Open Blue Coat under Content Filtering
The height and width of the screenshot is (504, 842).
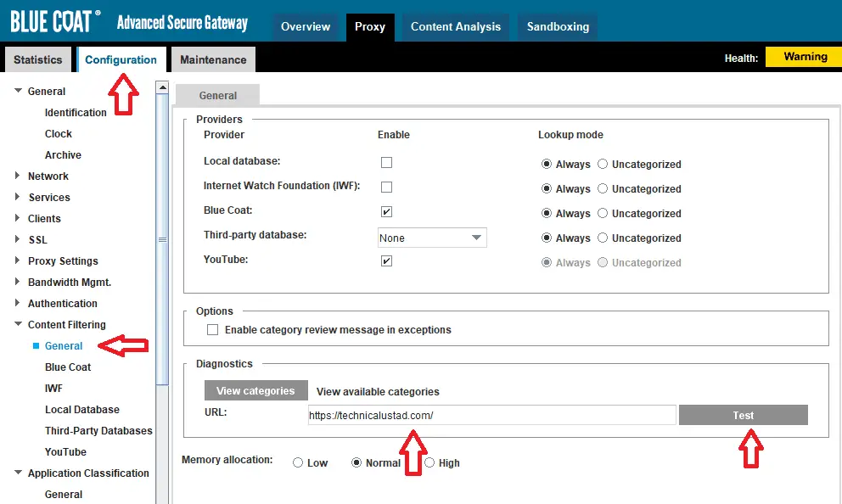coord(68,367)
